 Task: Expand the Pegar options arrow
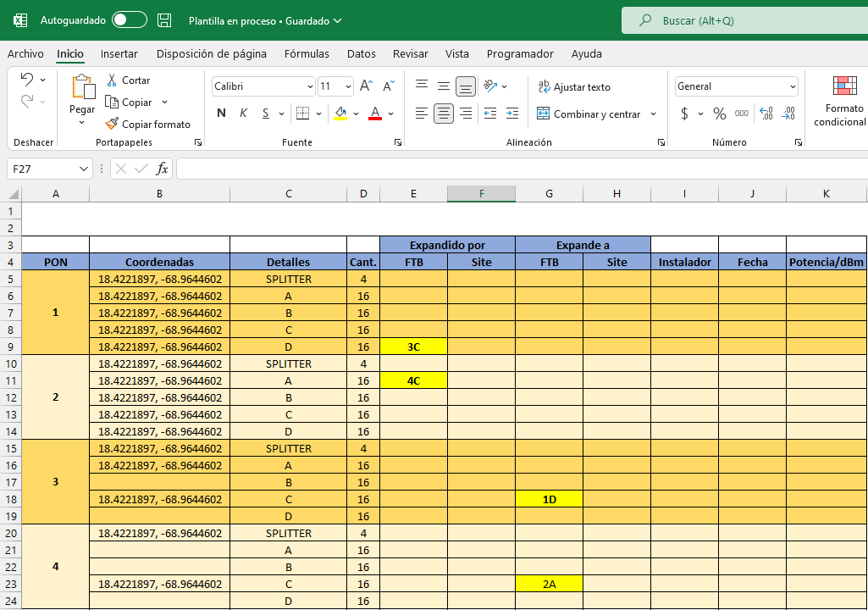click(x=81, y=123)
